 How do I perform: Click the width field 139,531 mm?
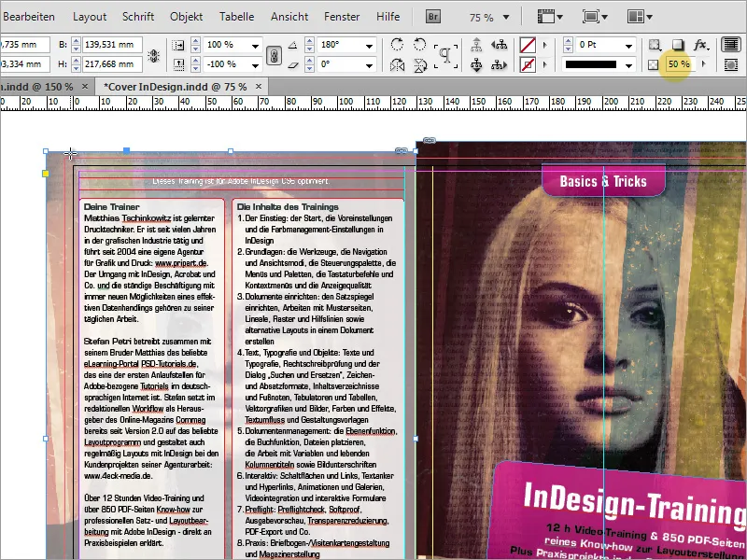(112, 45)
